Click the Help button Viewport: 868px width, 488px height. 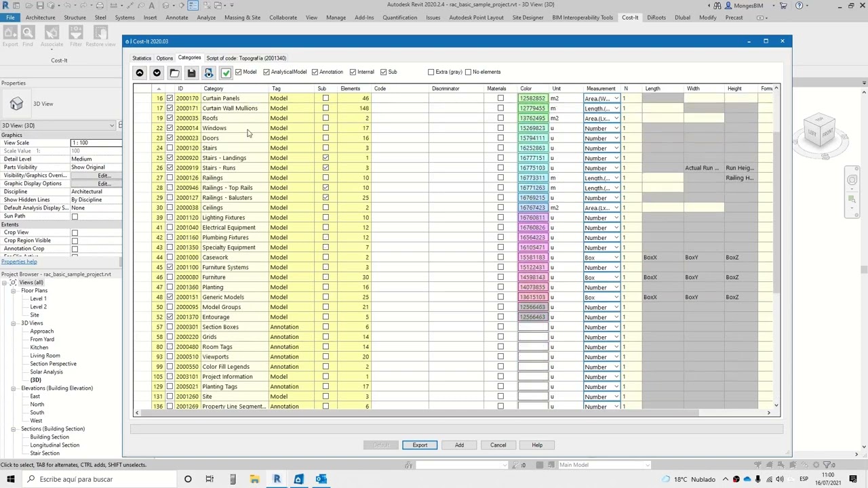coord(537,445)
